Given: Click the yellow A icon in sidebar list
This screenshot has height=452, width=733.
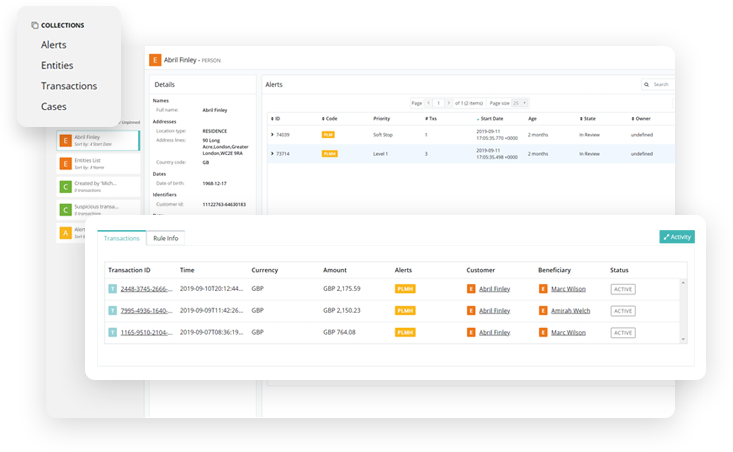Looking at the screenshot, I should pos(65,232).
